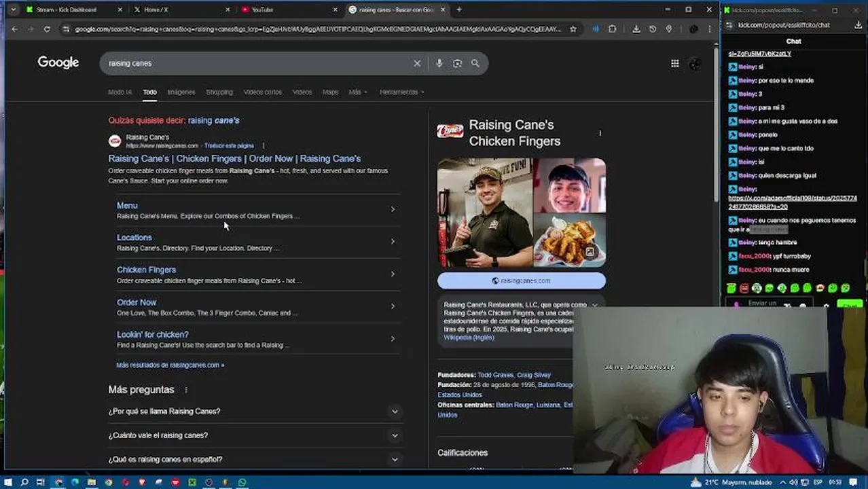The height and width of the screenshot is (489, 868).
Task: Expand the Chicken Fingers sitelink chevron
Action: tap(393, 274)
